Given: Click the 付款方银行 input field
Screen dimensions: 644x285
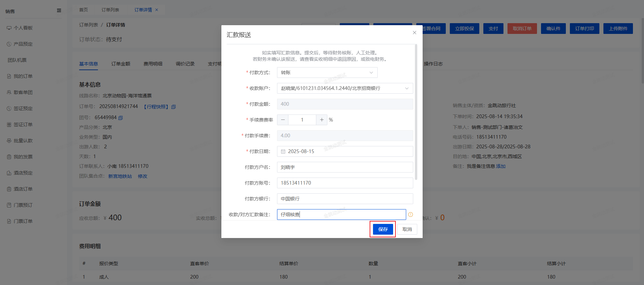Looking at the screenshot, I should click(345, 199).
